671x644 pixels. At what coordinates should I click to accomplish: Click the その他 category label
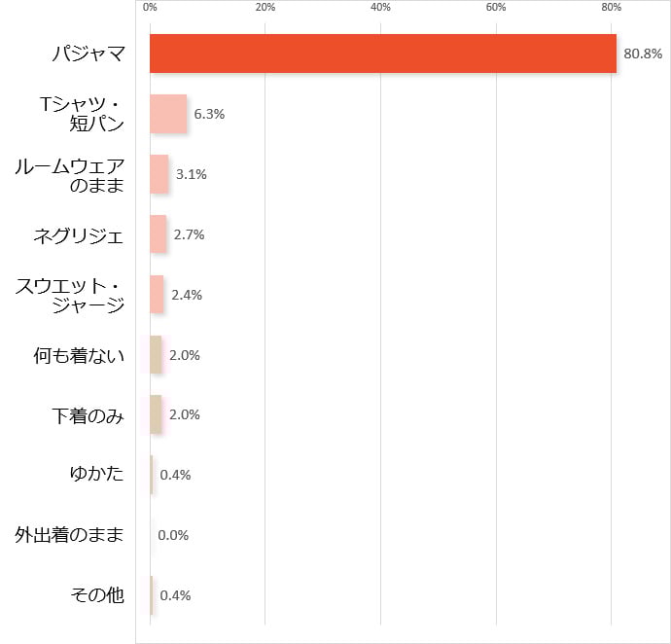coord(96,595)
